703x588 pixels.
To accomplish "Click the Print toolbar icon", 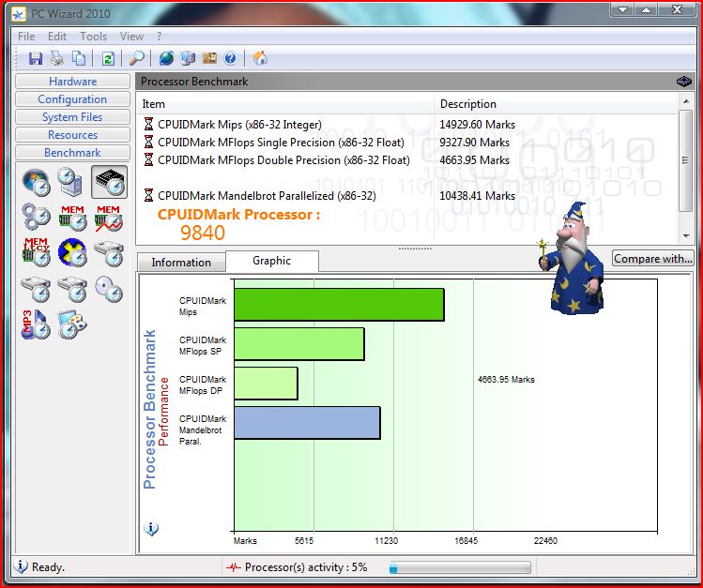I will [x=57, y=58].
